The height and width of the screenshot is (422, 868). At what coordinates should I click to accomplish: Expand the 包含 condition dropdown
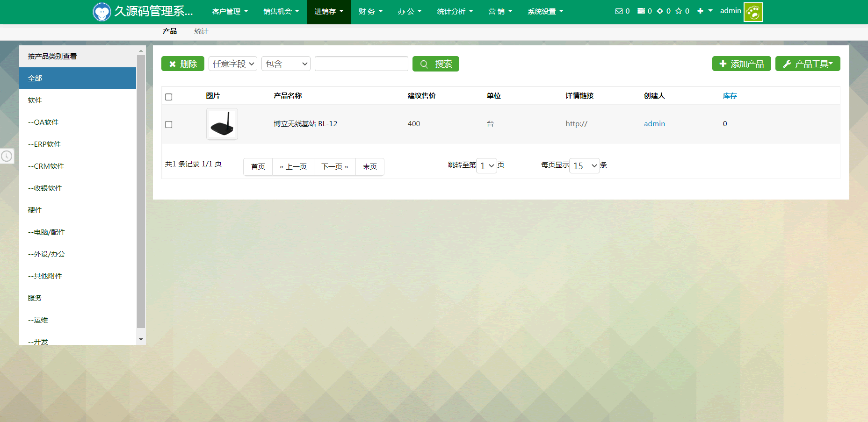[286, 64]
